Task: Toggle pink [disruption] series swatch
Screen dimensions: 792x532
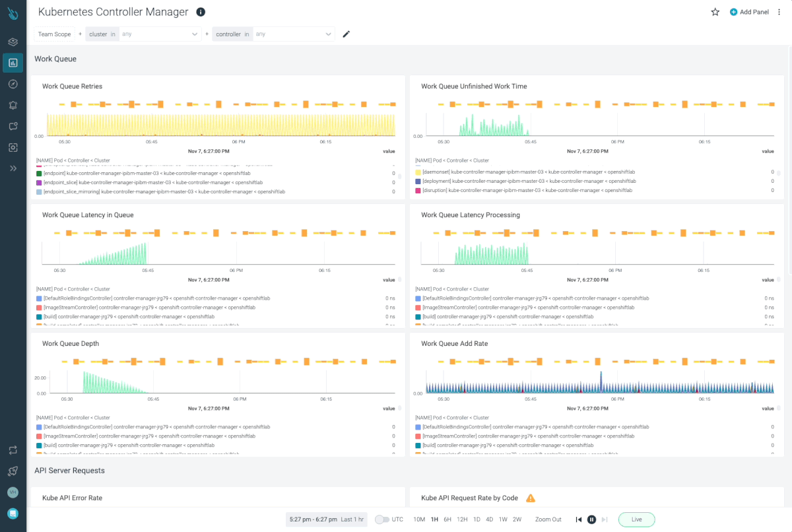Action: tap(418, 190)
